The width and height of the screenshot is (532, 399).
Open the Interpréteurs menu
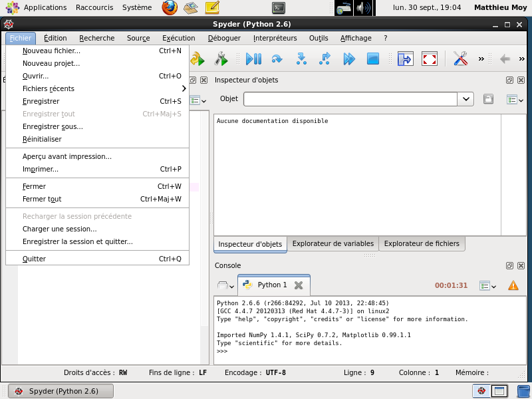275,38
